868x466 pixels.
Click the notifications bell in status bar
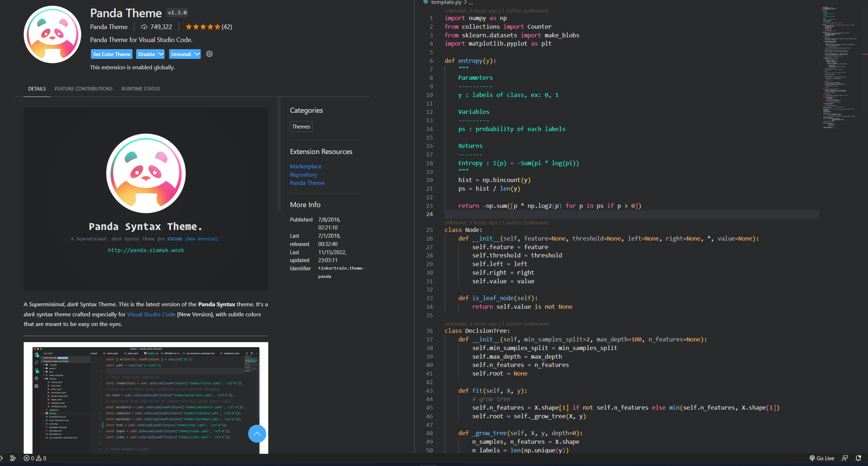coord(858,458)
